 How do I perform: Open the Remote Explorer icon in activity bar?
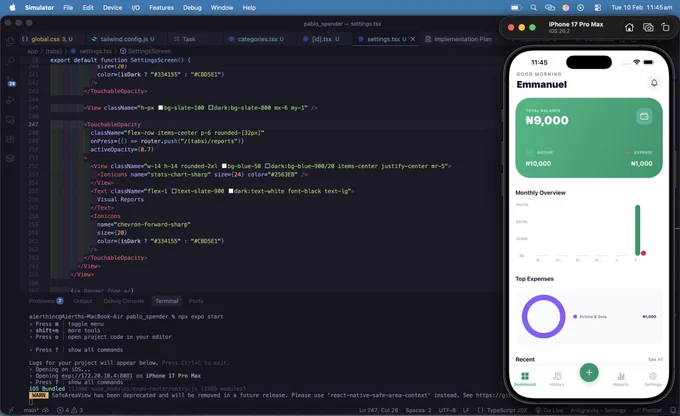(x=10, y=120)
